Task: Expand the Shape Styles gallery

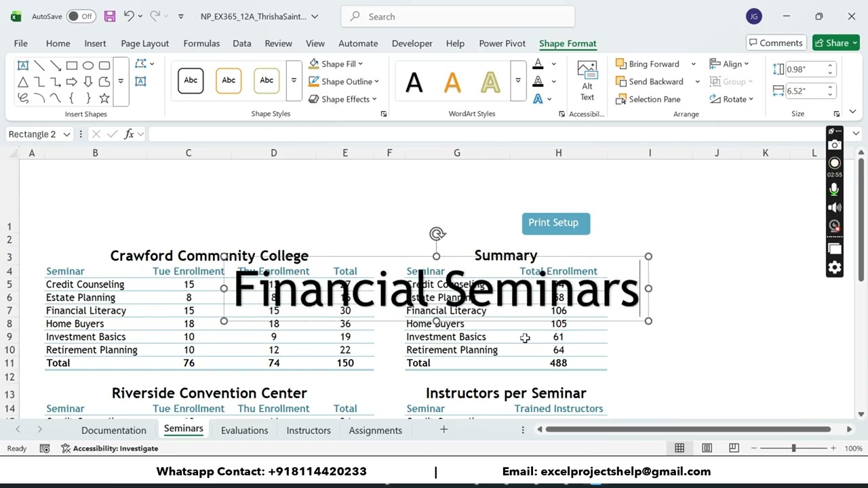Action: coord(294,81)
